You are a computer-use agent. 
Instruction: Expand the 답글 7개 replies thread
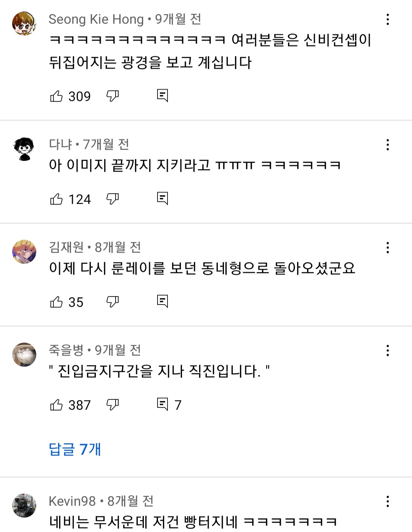pyautogui.click(x=75, y=449)
